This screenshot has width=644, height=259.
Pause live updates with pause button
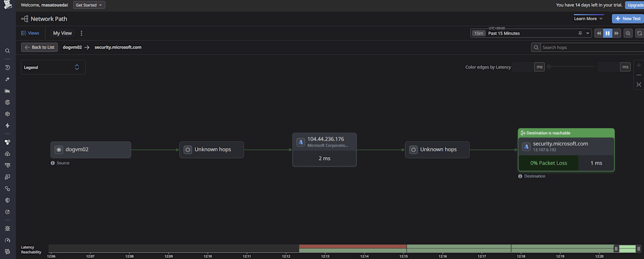tap(608, 33)
